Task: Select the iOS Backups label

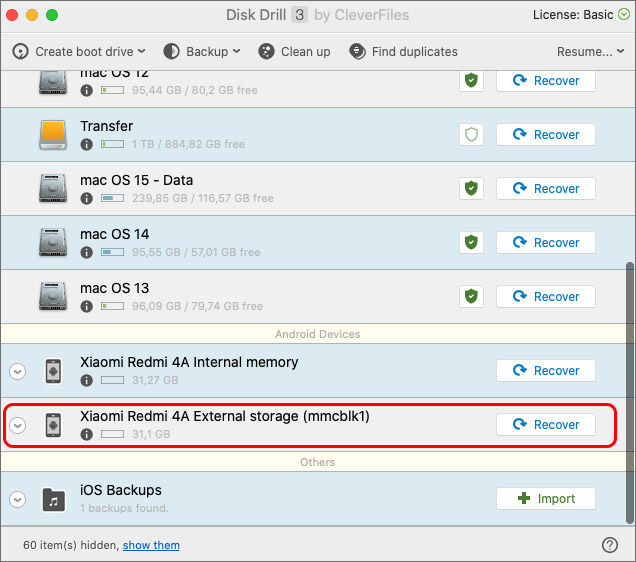Action: [x=121, y=490]
